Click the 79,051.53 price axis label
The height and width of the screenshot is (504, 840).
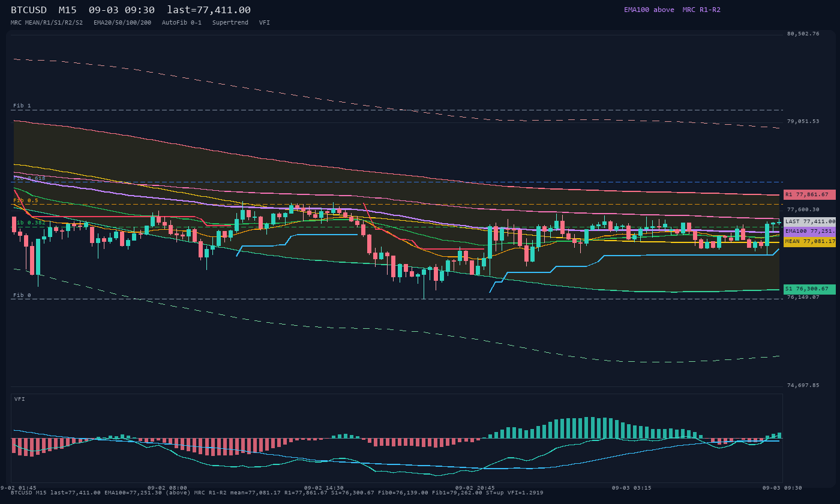(803, 121)
